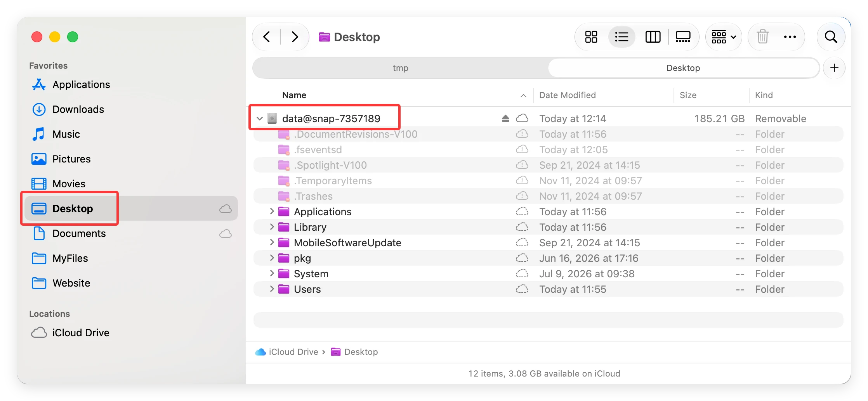The width and height of the screenshot is (868, 401).
Task: Expand the pkg folder row
Action: 272,258
